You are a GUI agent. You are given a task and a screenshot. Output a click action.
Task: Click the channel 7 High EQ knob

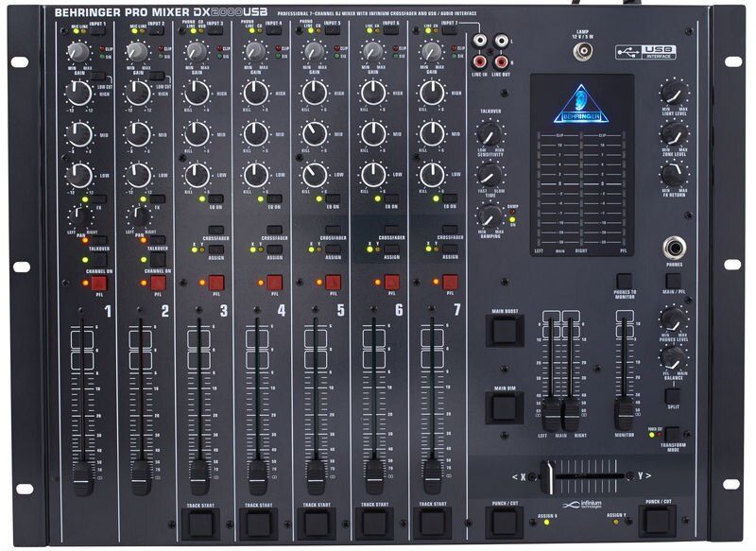[x=432, y=93]
